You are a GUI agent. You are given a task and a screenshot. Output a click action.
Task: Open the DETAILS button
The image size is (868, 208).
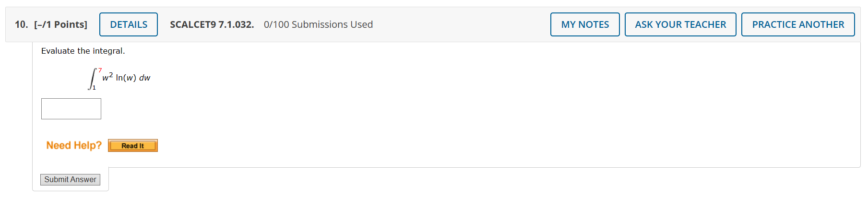coord(129,24)
